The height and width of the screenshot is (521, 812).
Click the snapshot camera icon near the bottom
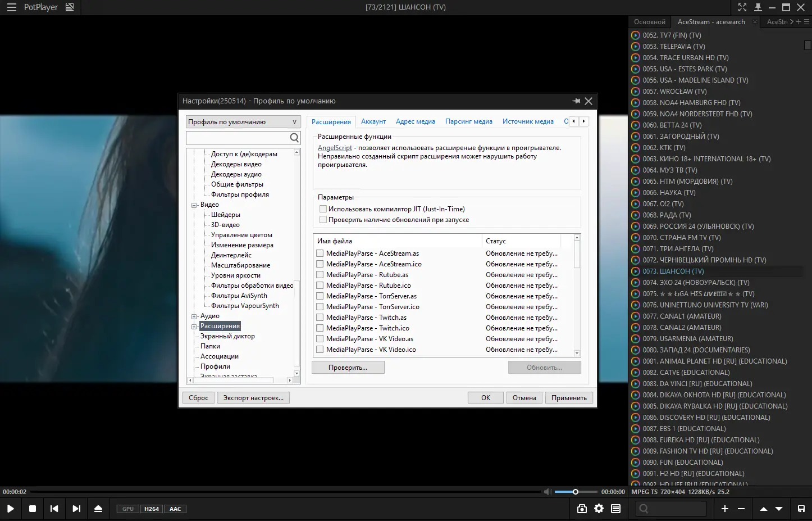point(582,508)
